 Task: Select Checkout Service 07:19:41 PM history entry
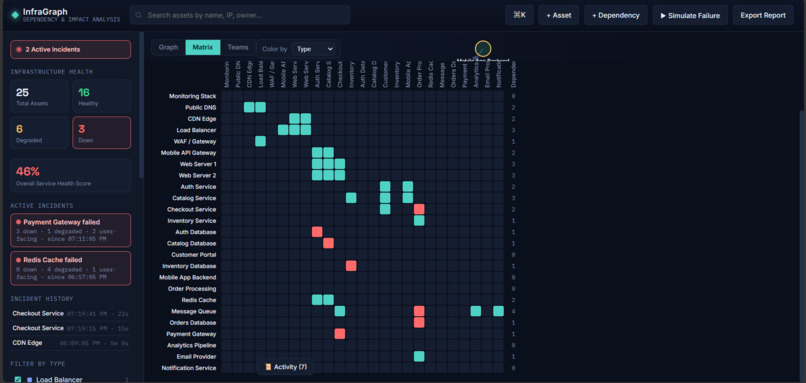point(70,314)
